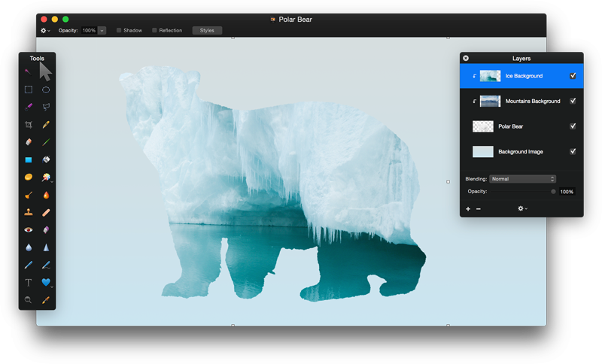Select the Pen tool
The width and height of the screenshot is (602, 364).
[x=29, y=265]
